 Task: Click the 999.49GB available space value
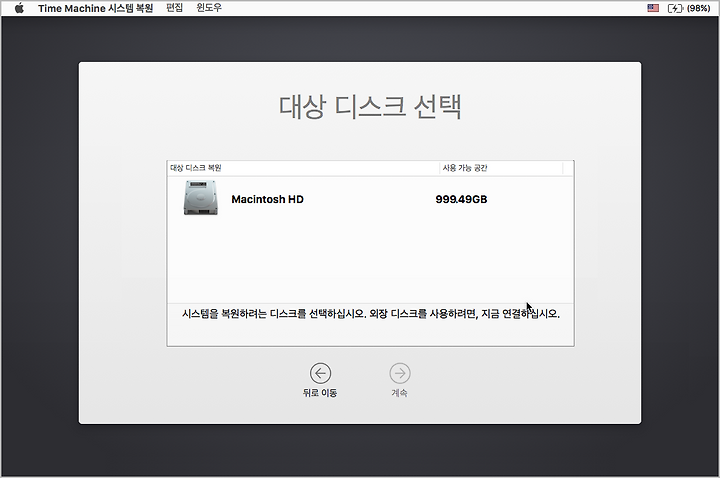[x=461, y=199]
